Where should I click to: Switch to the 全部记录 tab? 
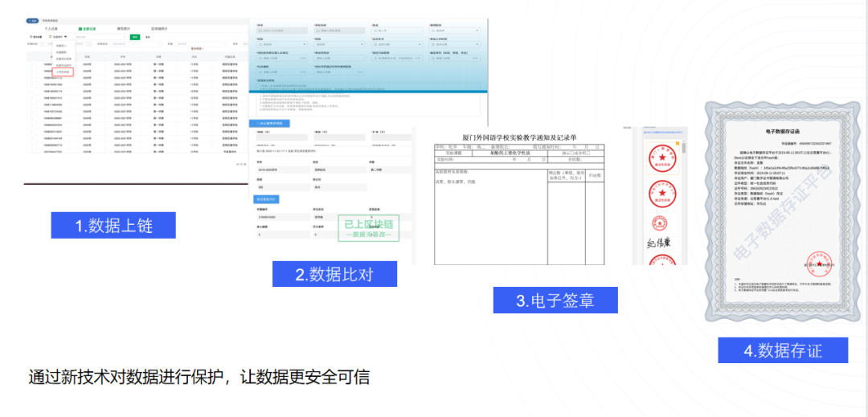pyautogui.click(x=88, y=29)
